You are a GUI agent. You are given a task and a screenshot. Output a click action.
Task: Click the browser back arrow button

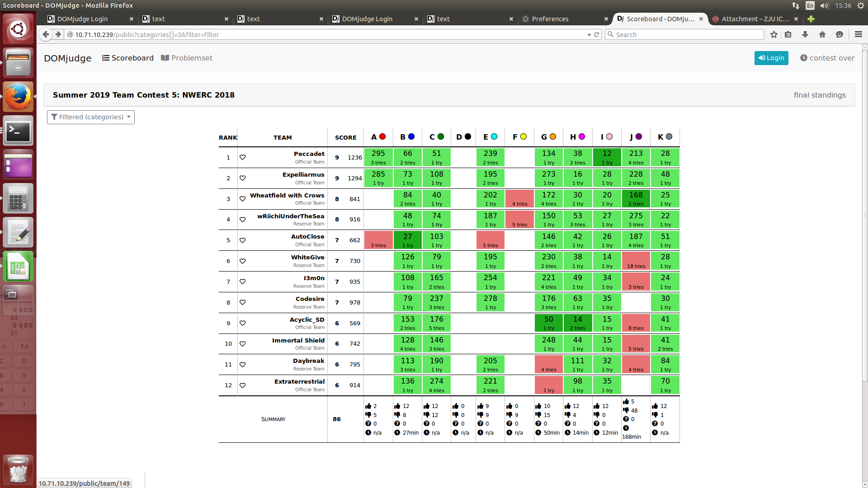pos(46,34)
